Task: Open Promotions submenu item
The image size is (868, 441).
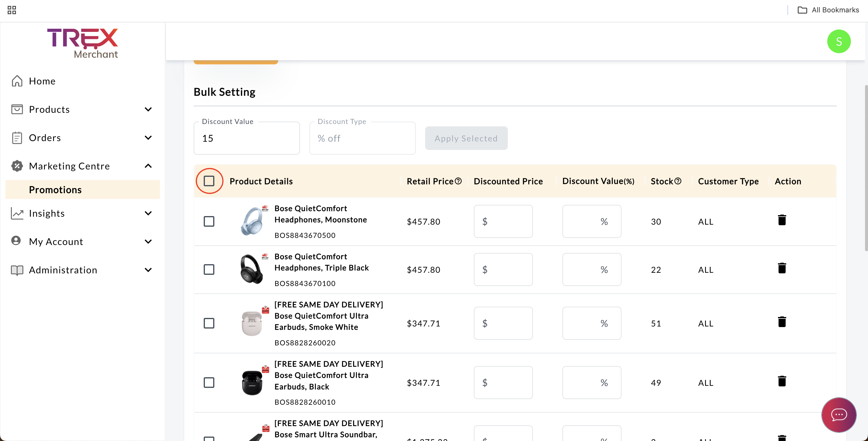Action: pos(83,190)
